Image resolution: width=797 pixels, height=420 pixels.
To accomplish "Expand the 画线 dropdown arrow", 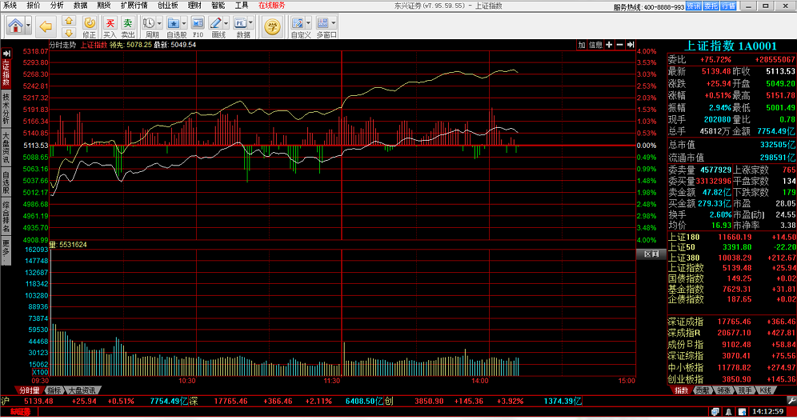I will [226, 23].
